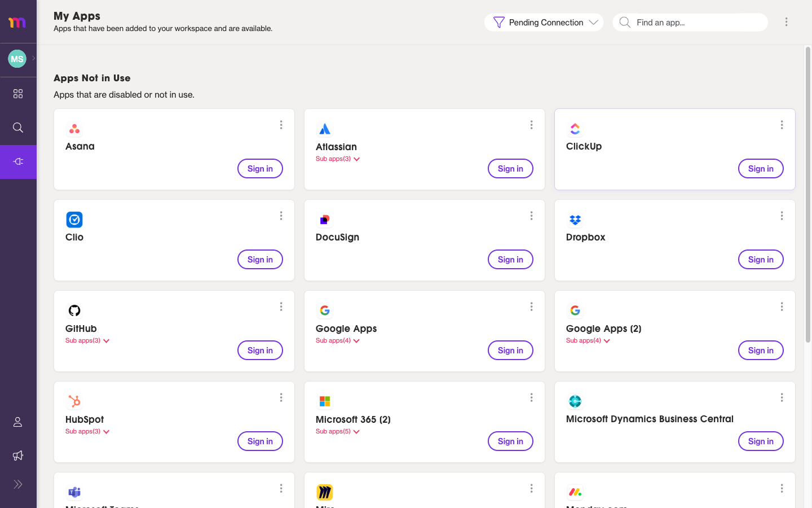Screen dimensions: 812x508
Task: Click the Clio app logo
Action: coord(74,220)
